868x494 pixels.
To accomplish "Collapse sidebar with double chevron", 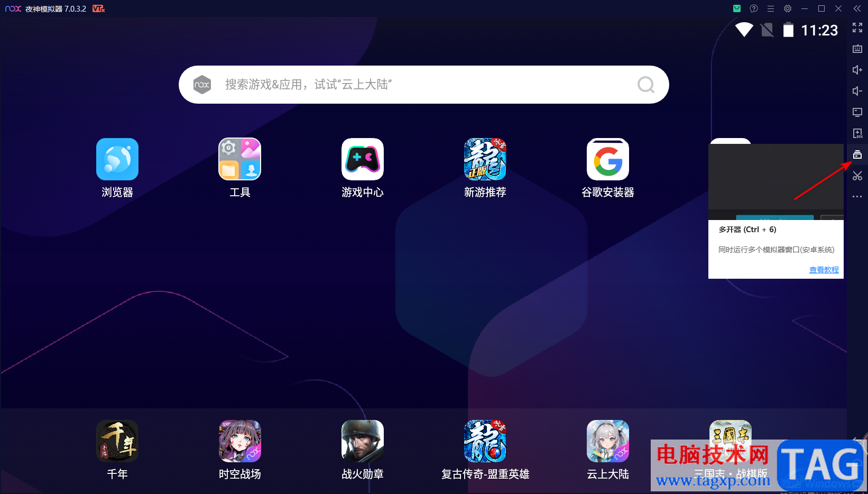I will (857, 8).
